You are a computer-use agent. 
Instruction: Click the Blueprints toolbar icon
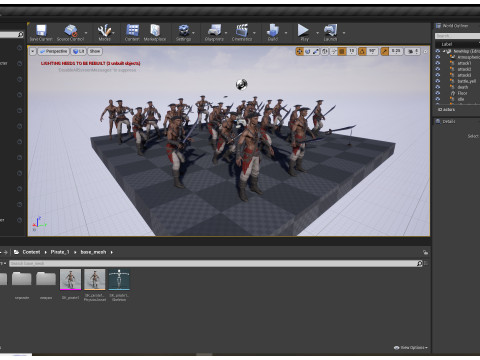(x=214, y=31)
